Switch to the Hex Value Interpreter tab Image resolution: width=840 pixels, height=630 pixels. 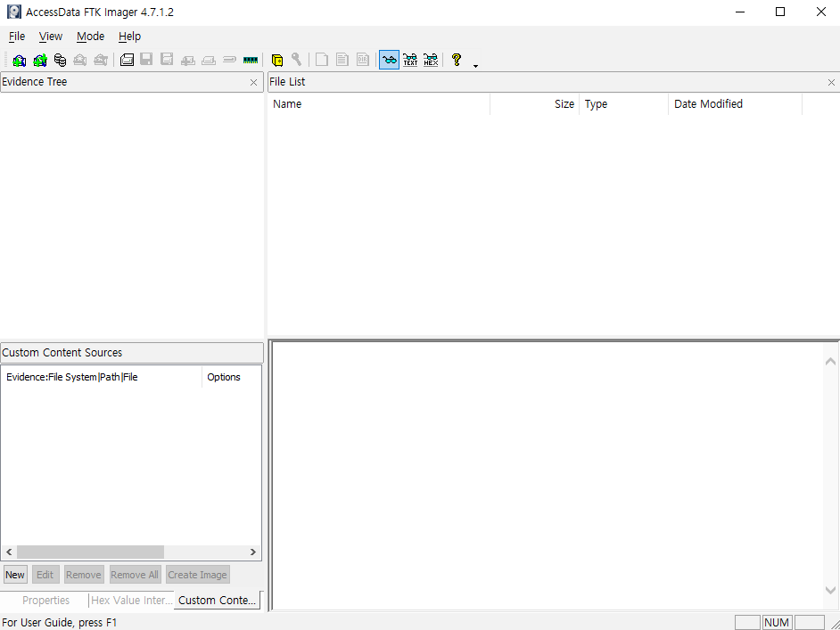point(131,601)
